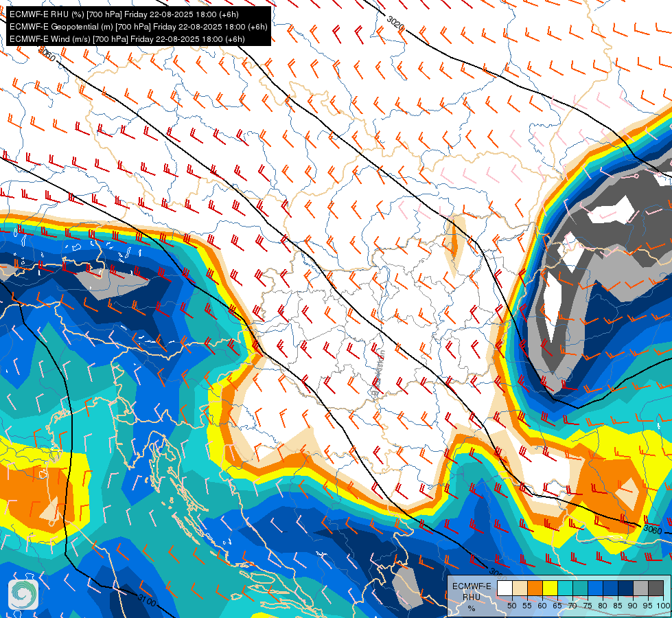Click the 85 tick label in the legend
This screenshot has height=618, width=672.
(618, 606)
